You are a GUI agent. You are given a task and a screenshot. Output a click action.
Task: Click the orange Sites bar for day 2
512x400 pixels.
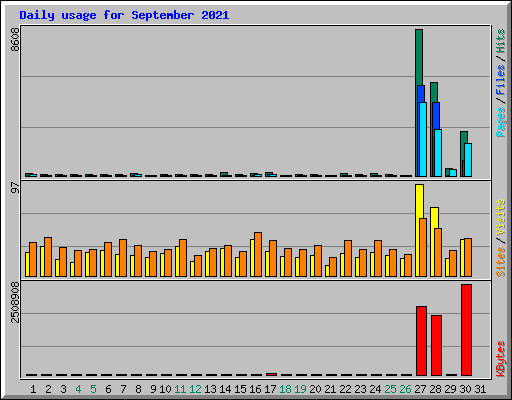(48, 257)
